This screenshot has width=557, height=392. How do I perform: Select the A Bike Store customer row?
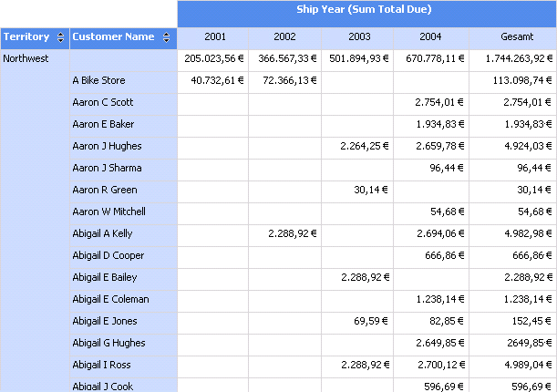pyautogui.click(x=99, y=80)
